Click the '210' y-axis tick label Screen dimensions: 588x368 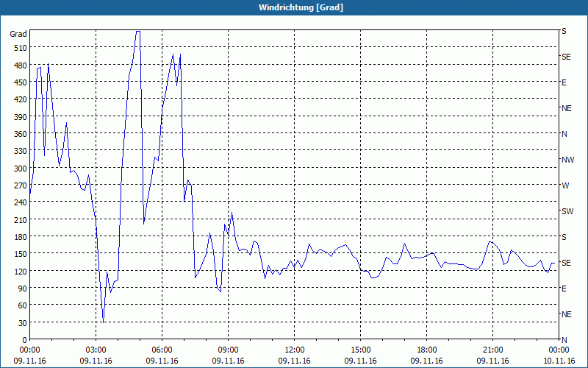pyautogui.click(x=21, y=219)
